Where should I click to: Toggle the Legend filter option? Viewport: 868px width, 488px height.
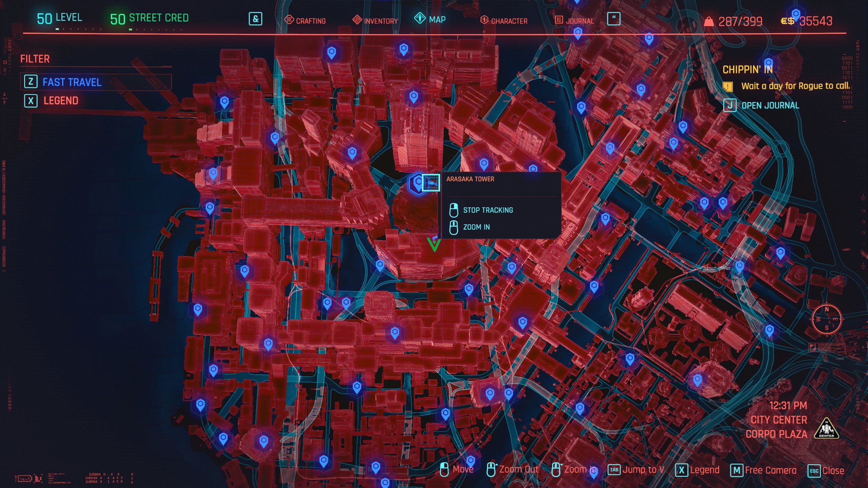pos(60,101)
